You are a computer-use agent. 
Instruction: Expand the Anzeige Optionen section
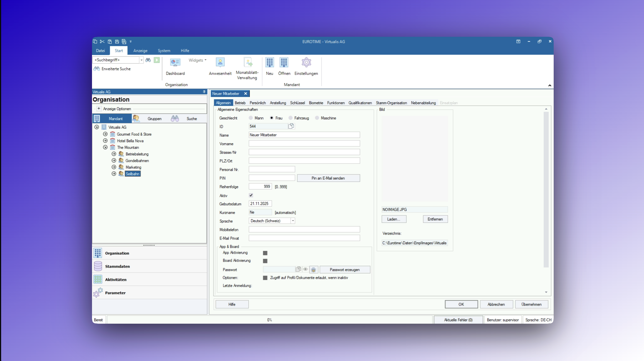[99, 109]
